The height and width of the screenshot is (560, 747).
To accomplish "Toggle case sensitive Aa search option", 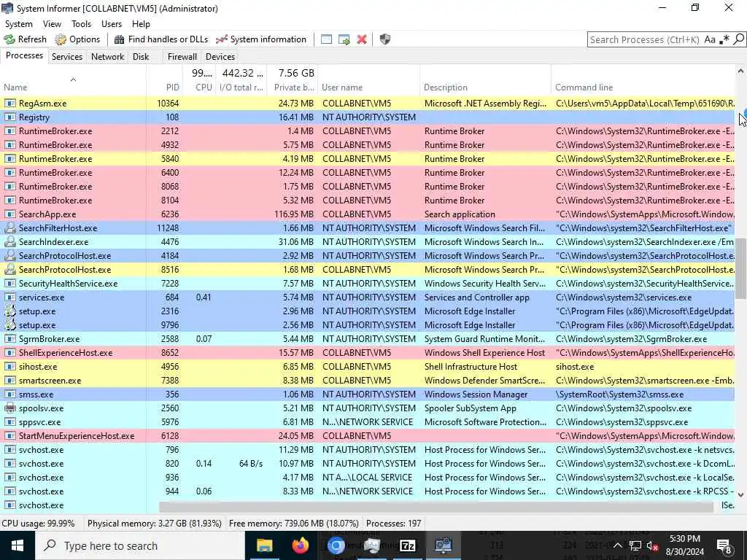I will click(x=710, y=39).
